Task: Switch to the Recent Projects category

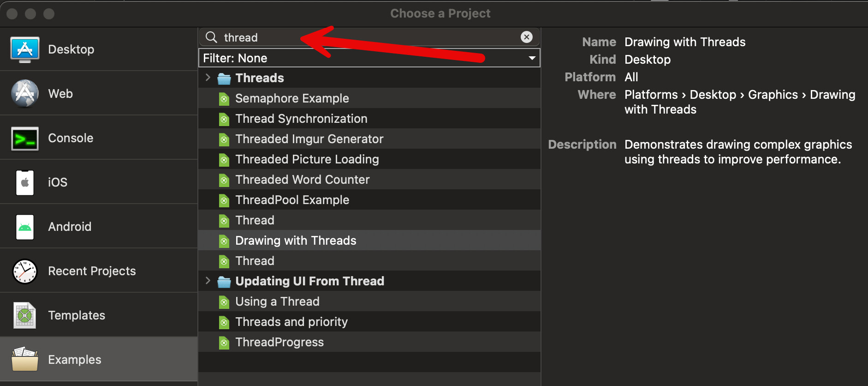Action: (92, 271)
